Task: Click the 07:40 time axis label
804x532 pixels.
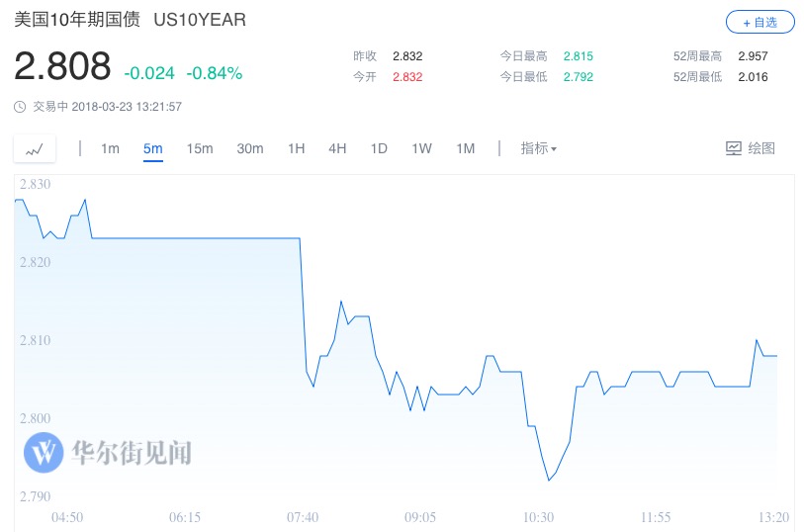Action: click(x=303, y=517)
